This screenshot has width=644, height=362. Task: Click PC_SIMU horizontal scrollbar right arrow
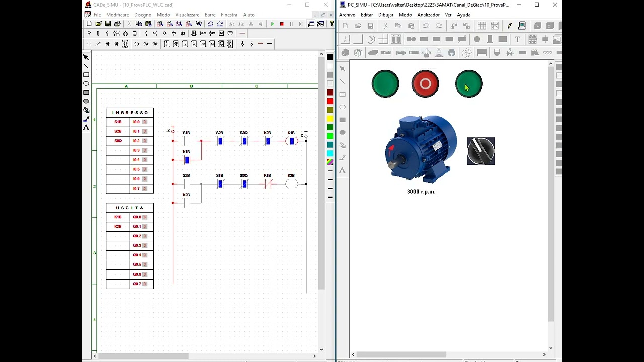pos(544,354)
